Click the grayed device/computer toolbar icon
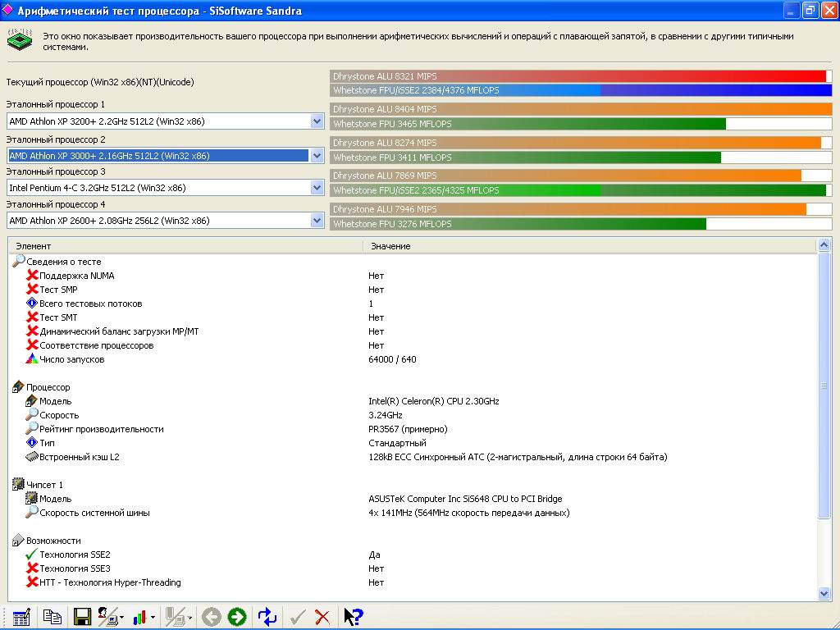 tap(176, 617)
